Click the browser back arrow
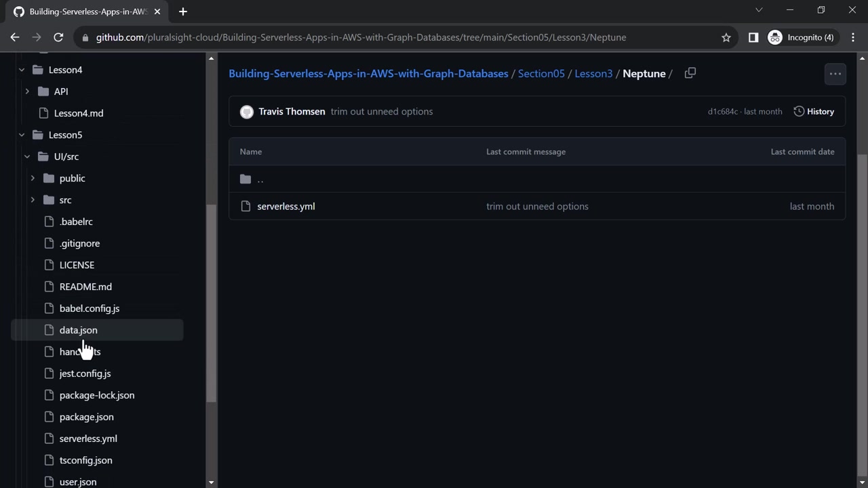This screenshot has width=868, height=488. [x=15, y=37]
